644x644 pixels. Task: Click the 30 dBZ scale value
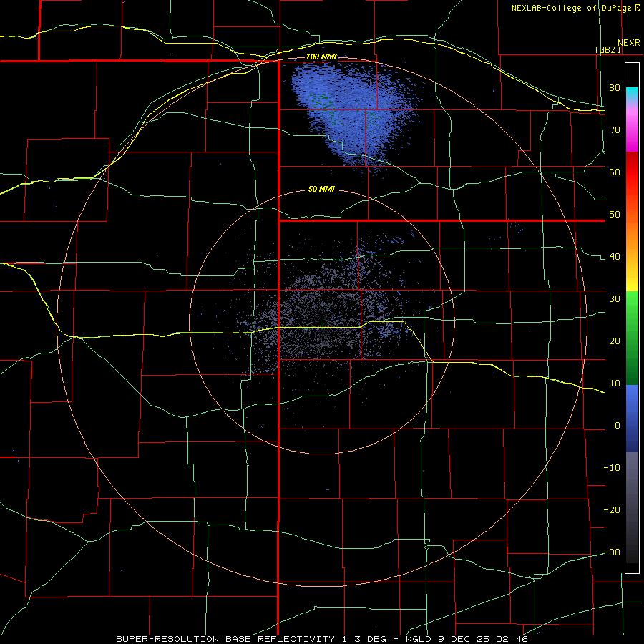(615, 299)
